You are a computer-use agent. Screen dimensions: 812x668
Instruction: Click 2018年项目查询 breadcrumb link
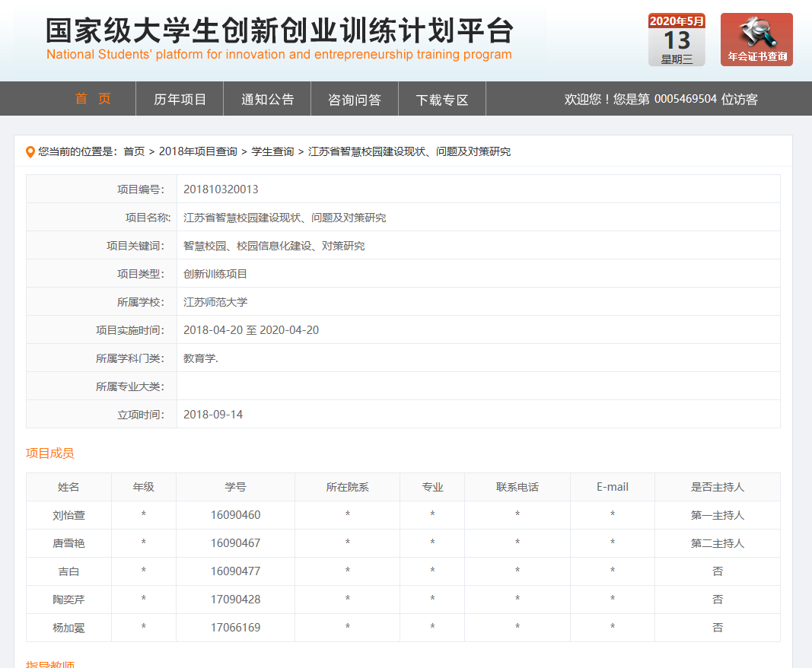[x=198, y=152]
